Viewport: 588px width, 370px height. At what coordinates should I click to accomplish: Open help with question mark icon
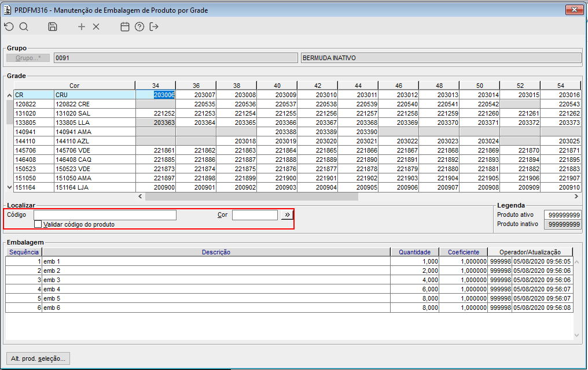pyautogui.click(x=139, y=27)
